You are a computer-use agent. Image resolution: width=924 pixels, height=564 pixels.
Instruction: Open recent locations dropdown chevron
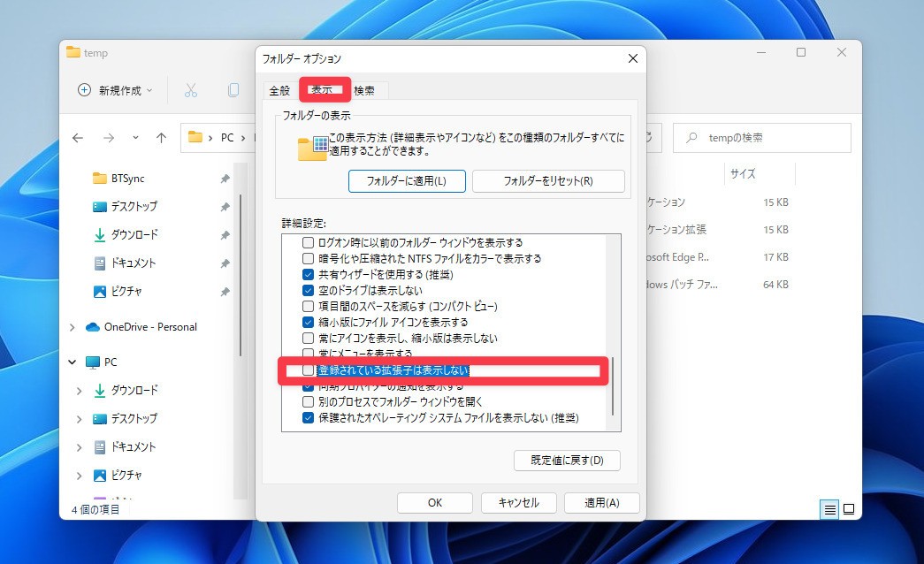135,138
